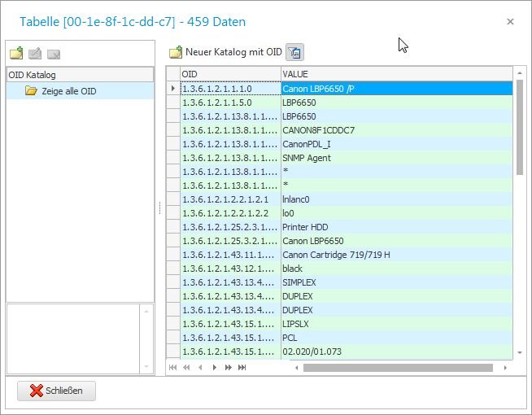The width and height of the screenshot is (532, 415).
Task: Sort by the OID column header
Action: tap(230, 74)
